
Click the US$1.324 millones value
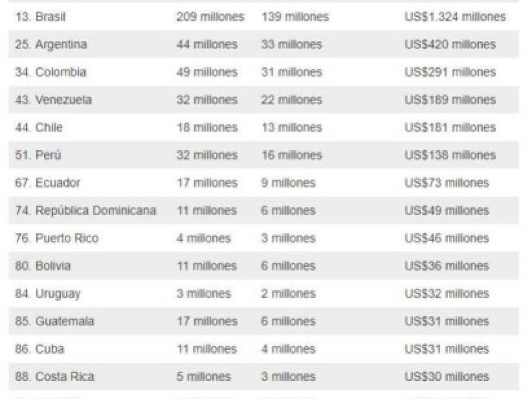[x=455, y=17]
